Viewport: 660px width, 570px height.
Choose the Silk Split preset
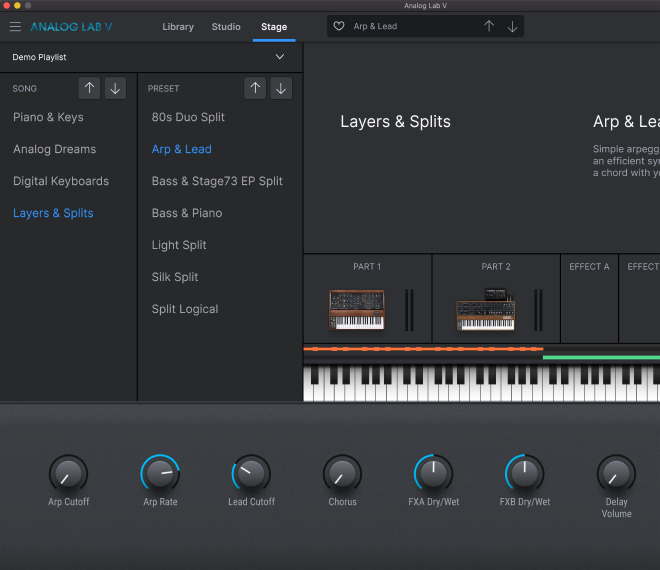point(175,277)
